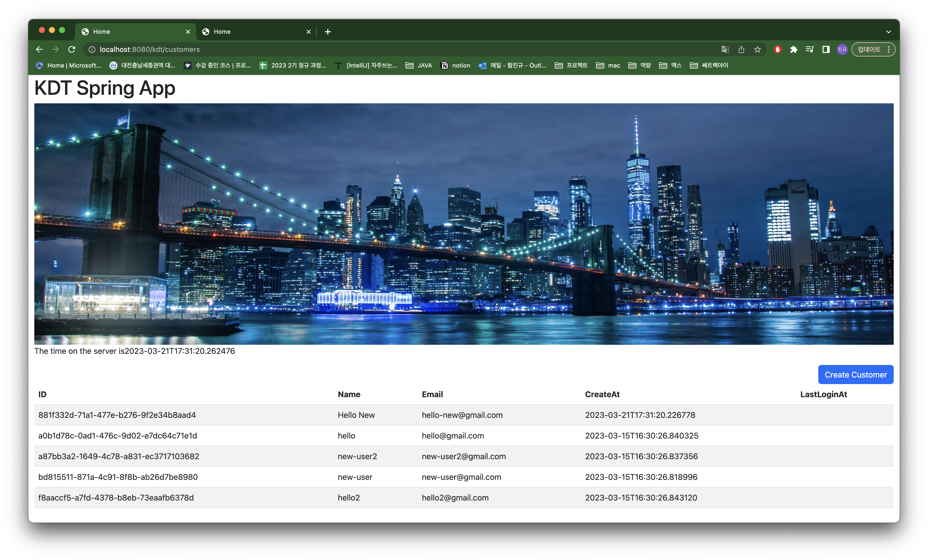Close the second Home tab
This screenshot has height=560, width=928.
pyautogui.click(x=308, y=32)
